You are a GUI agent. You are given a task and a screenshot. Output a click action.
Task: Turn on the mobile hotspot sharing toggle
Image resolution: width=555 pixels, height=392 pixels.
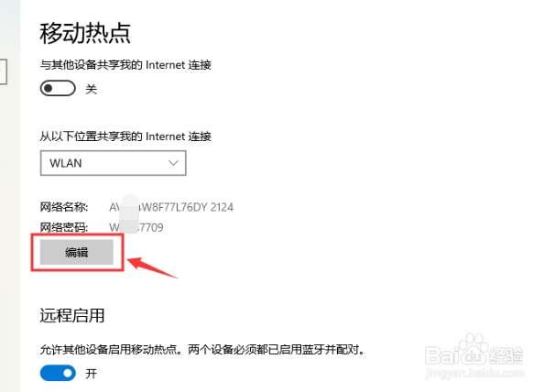pos(58,88)
